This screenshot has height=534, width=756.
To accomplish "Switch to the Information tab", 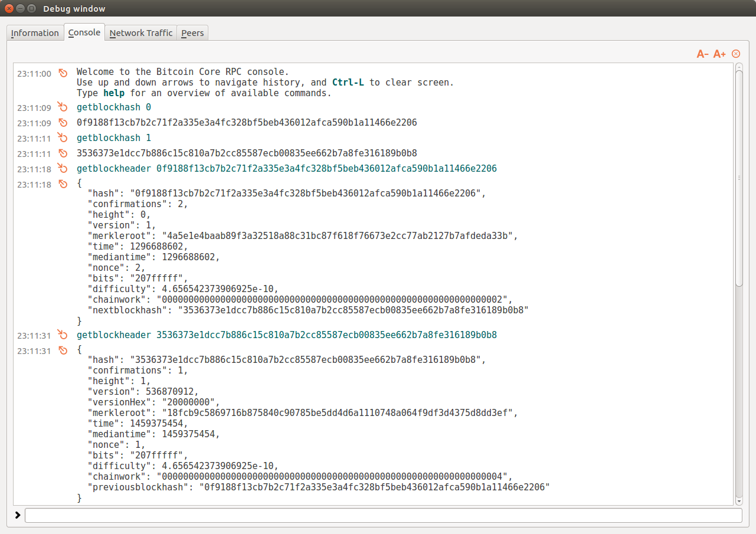I will tap(35, 33).
